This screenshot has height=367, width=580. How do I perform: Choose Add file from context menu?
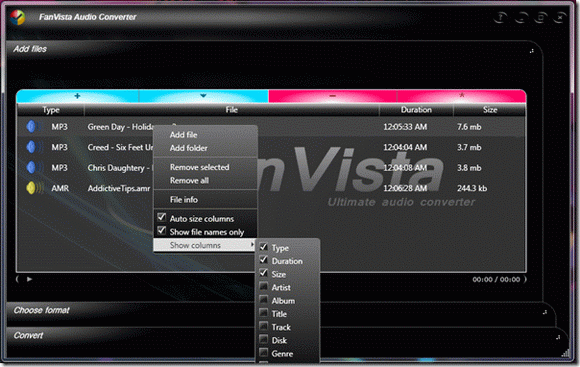click(x=183, y=135)
